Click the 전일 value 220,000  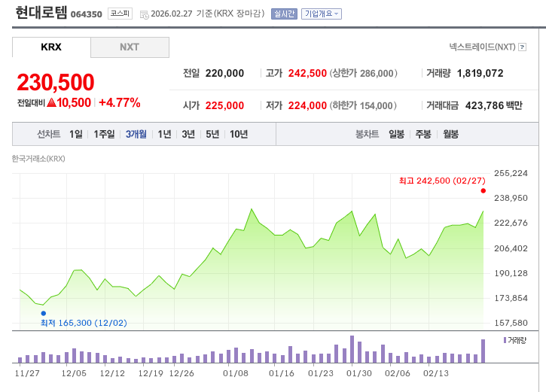coord(224,74)
